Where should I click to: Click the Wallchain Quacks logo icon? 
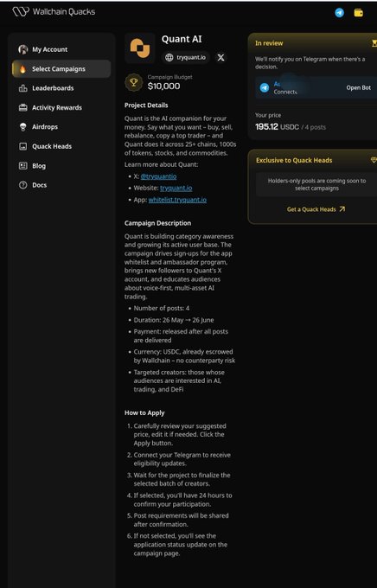pos(21,11)
